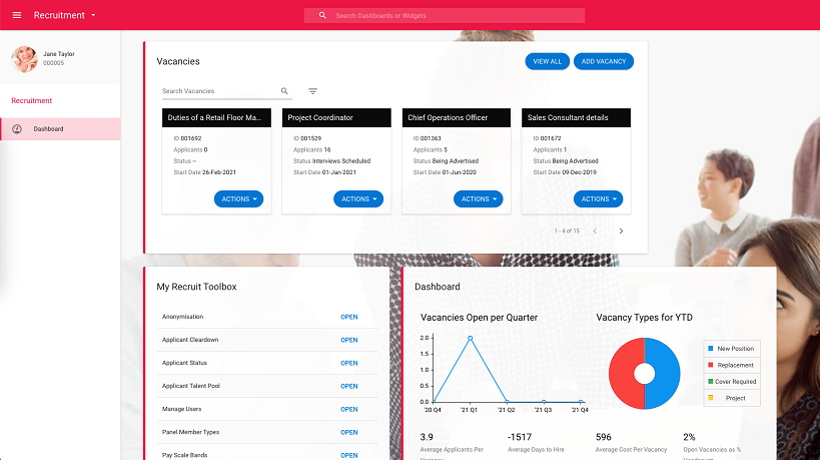Viewport: 820px width, 460px height.
Task: Open Actions dropdown for Chief Operations Officer
Action: coord(479,199)
